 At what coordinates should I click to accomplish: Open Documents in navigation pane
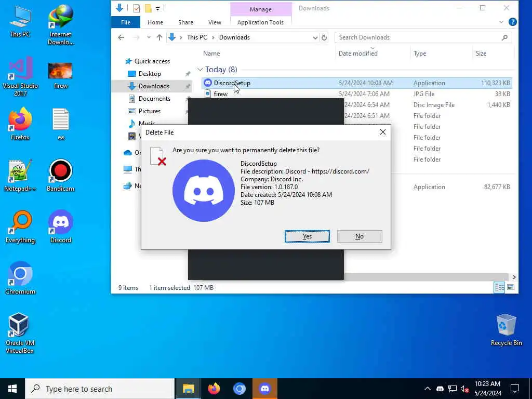pos(154,99)
